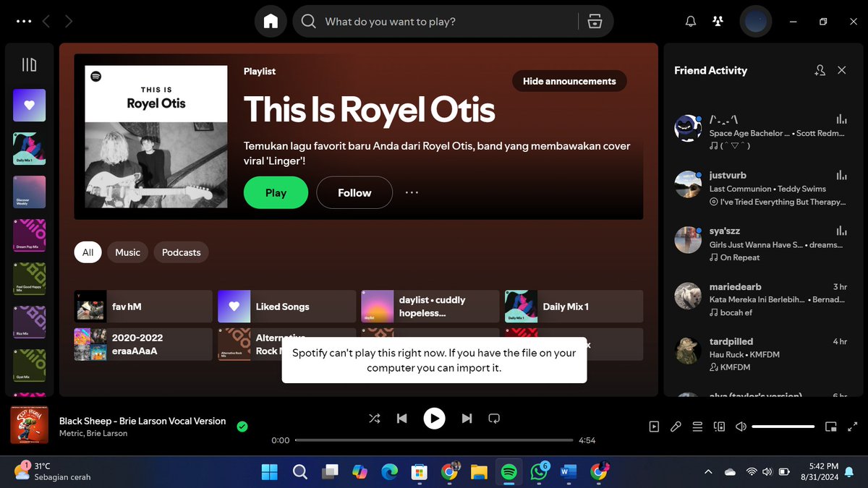The image size is (868, 488).
Task: Expand Your Library sidebar
Action: (x=29, y=65)
